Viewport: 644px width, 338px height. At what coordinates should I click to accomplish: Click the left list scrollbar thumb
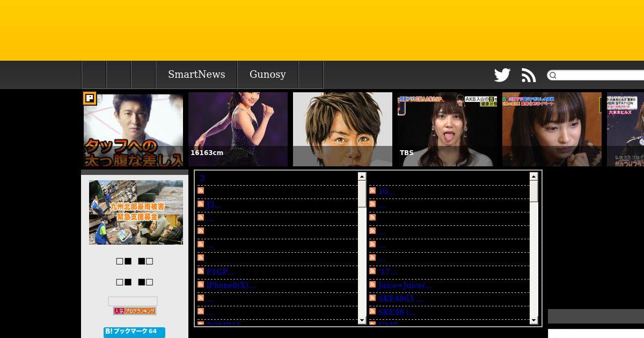[362, 194]
